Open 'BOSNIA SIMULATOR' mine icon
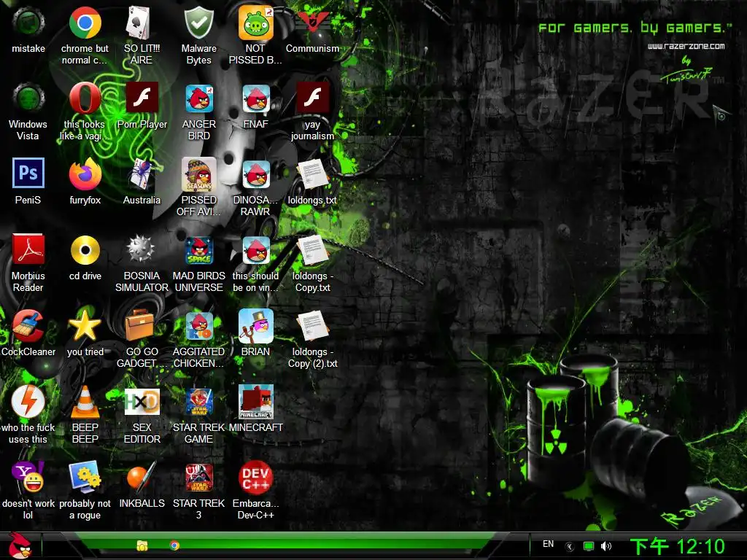Screen dimensions: 747x560 coord(142,249)
